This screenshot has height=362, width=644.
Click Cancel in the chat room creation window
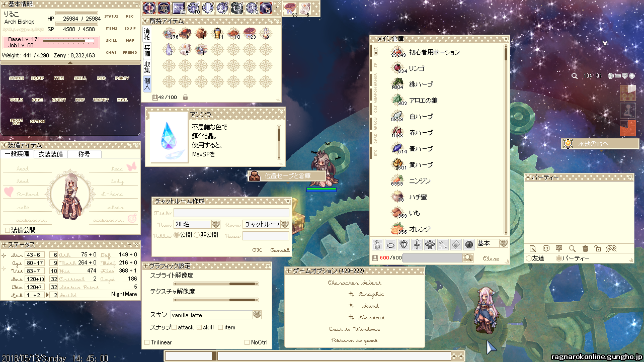280,250
